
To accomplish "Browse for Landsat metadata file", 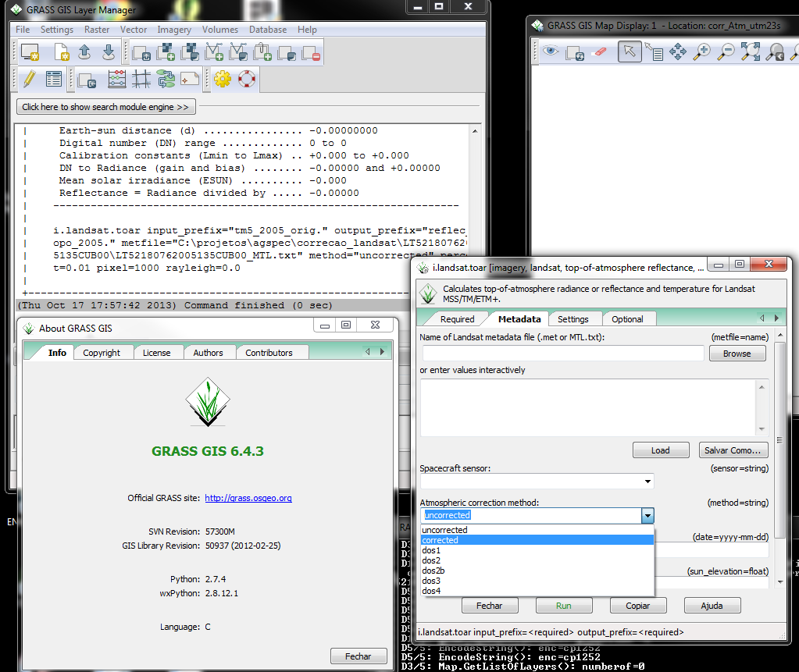I will click(x=737, y=354).
